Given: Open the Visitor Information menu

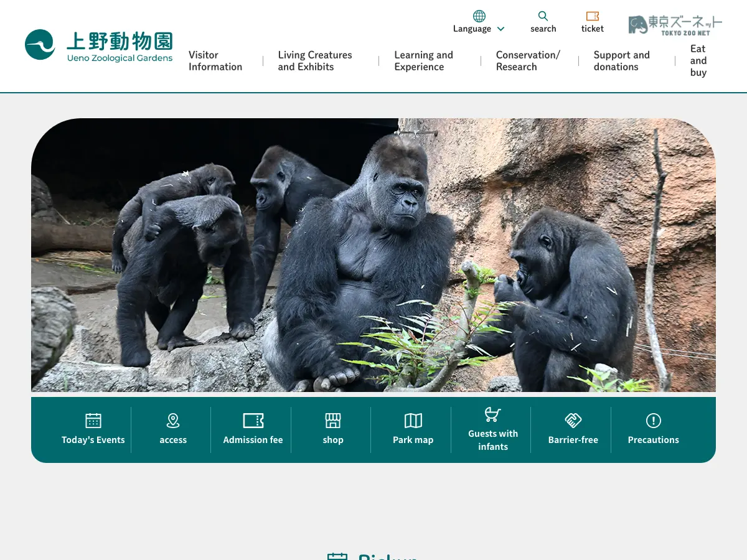Looking at the screenshot, I should click(215, 61).
